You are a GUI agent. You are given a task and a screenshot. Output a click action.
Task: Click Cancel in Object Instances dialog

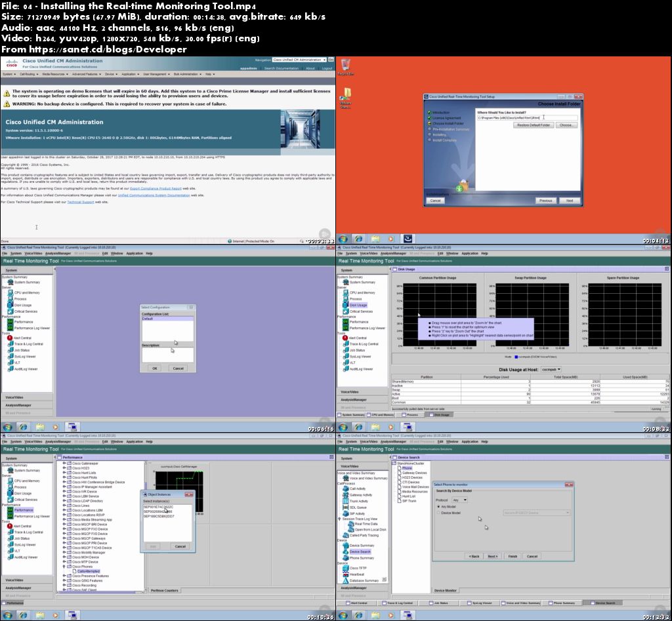coord(180,546)
